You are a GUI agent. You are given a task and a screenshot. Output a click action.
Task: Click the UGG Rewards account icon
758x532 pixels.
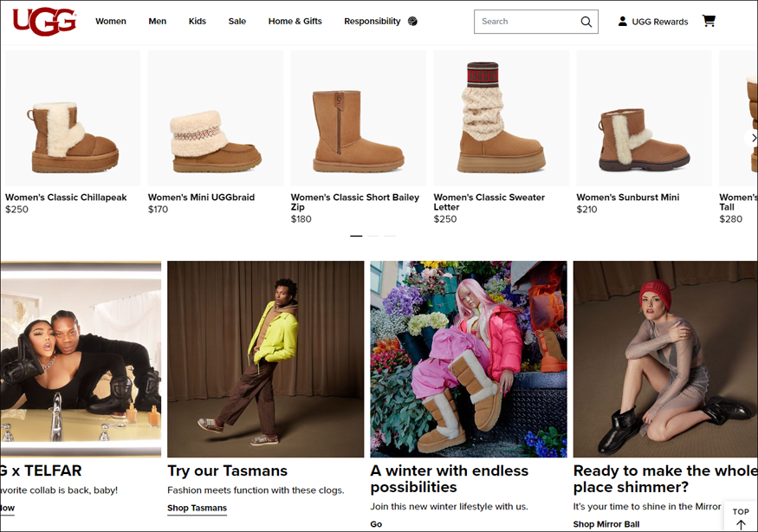(623, 22)
